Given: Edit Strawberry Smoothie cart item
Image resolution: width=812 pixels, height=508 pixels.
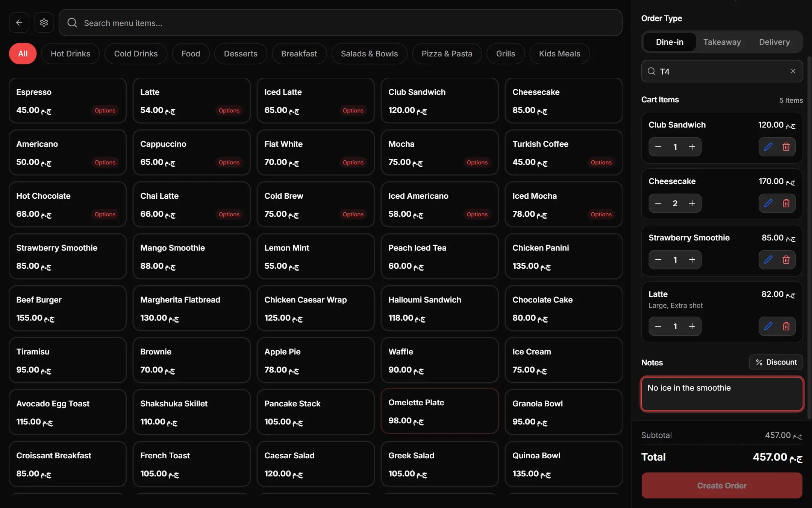Looking at the screenshot, I should (x=768, y=260).
